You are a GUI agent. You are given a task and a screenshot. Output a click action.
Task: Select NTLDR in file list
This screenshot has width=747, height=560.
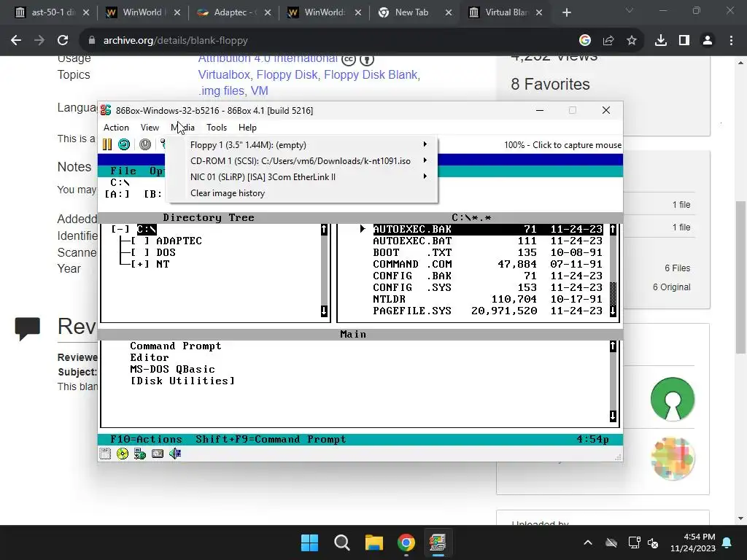[x=487, y=299]
